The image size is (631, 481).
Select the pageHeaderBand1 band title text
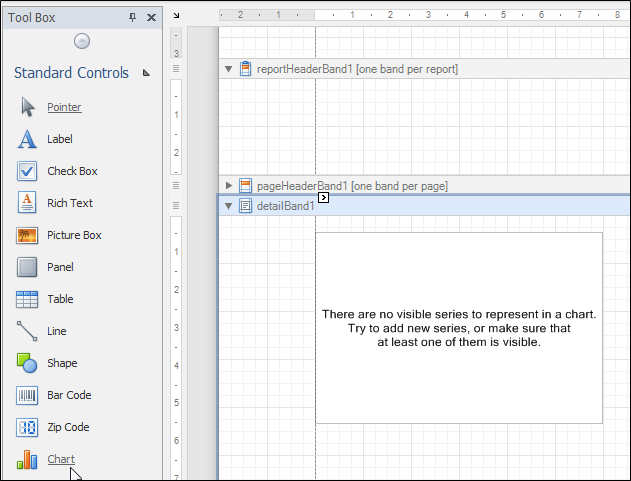[352, 186]
